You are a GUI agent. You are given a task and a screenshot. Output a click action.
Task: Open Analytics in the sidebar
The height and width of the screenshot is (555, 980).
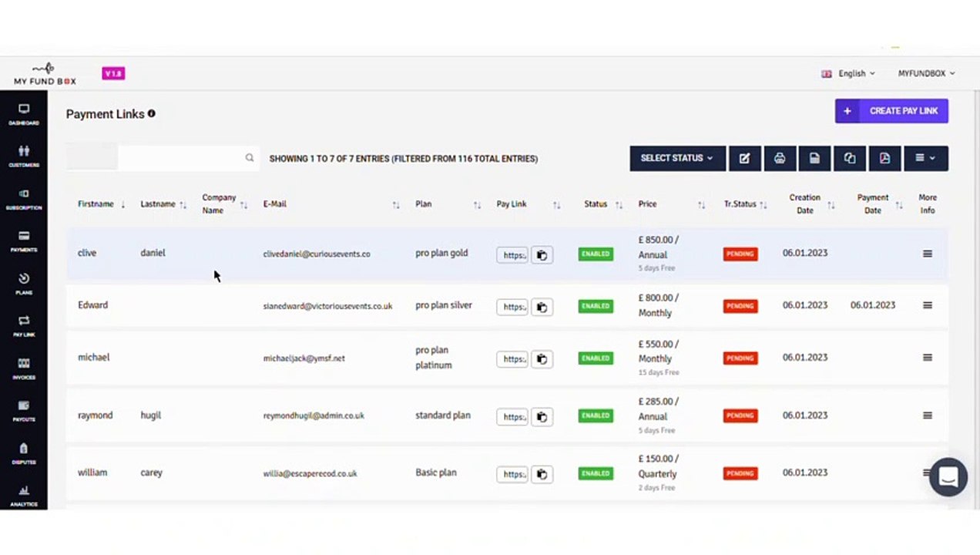(x=24, y=496)
